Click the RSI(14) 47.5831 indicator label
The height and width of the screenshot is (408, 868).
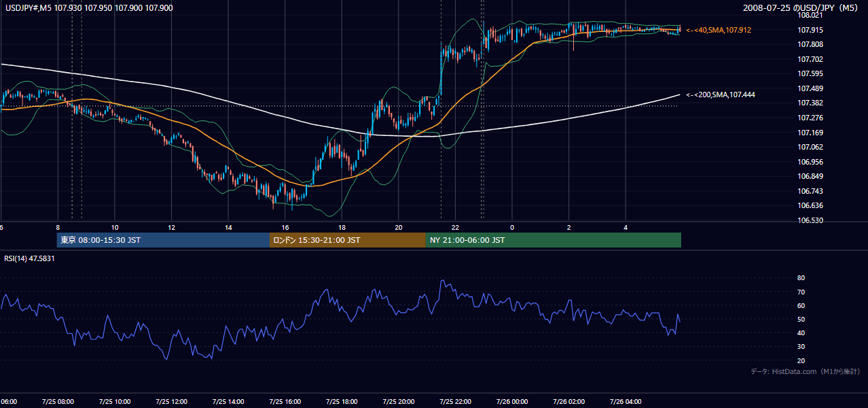coord(30,258)
